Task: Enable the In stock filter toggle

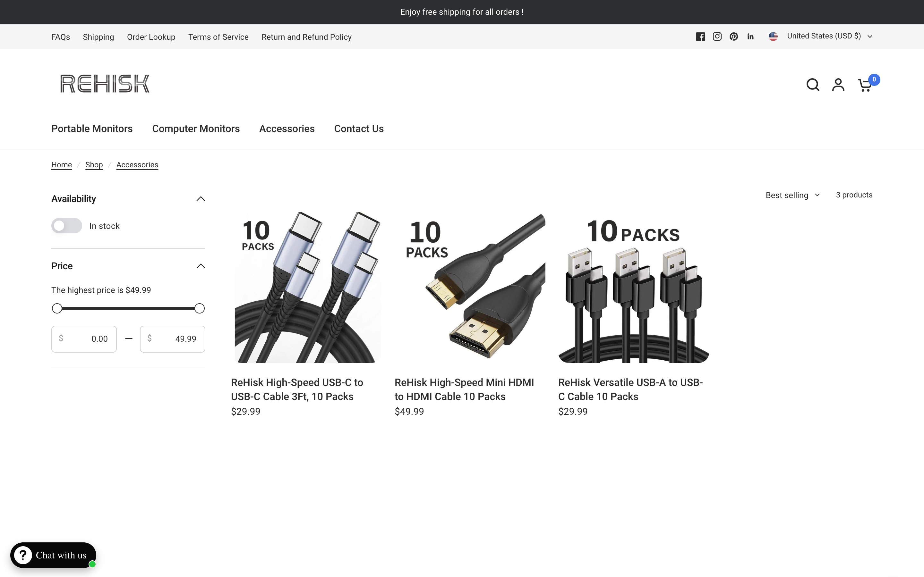Action: click(66, 226)
